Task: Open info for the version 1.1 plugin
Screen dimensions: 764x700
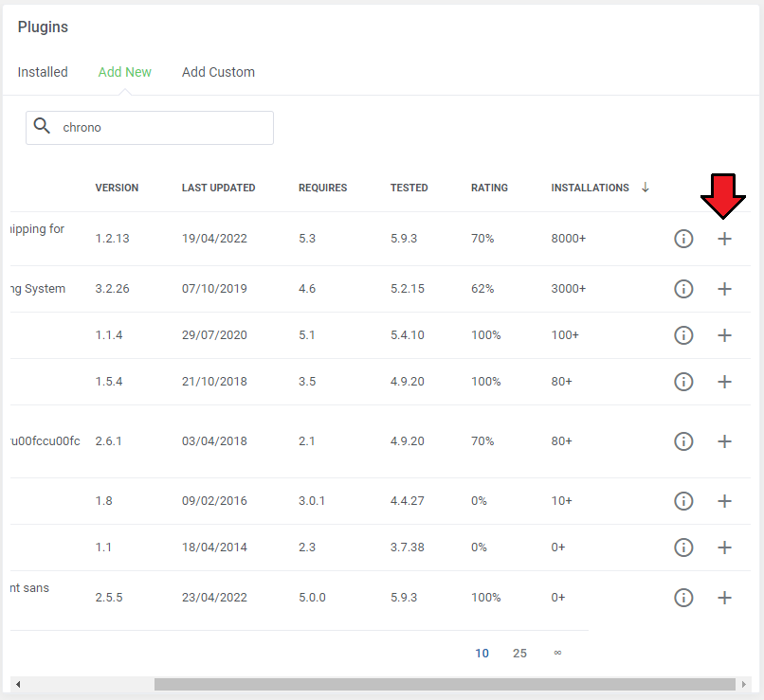Action: (x=683, y=547)
